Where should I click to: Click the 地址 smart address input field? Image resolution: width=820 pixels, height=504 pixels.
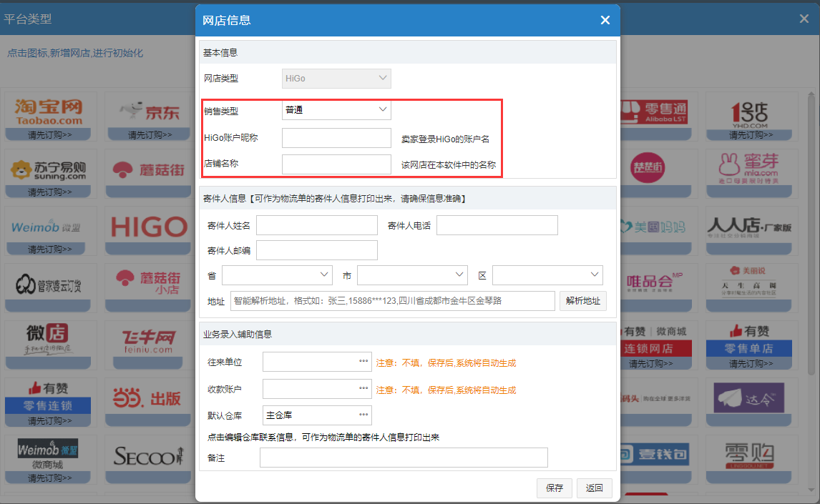click(x=393, y=301)
